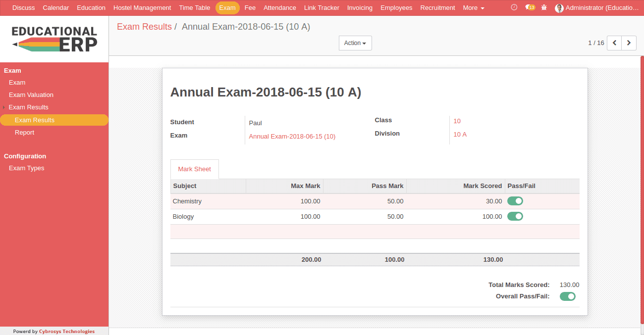Open Calendar menu

pyautogui.click(x=56, y=8)
